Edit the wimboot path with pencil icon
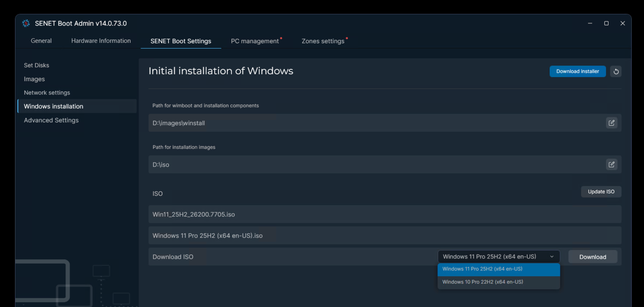Screen dimensions: 644x307 pos(612,123)
